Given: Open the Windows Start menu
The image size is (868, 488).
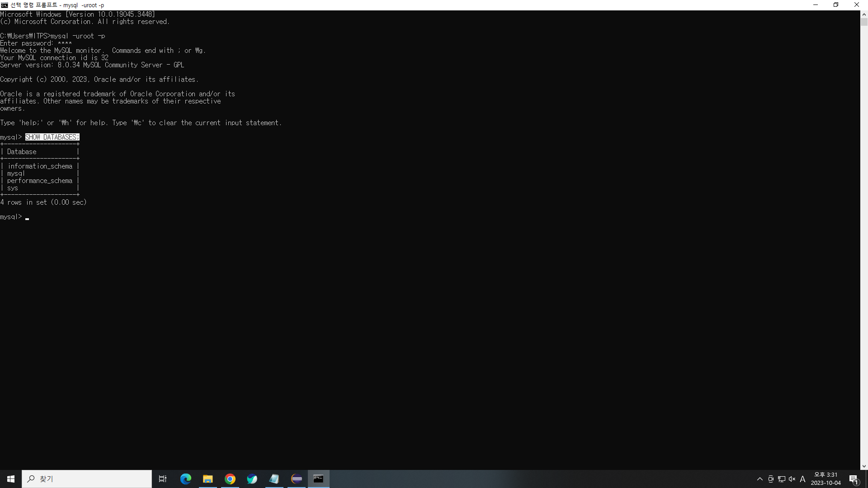Looking at the screenshot, I should pyautogui.click(x=11, y=479).
